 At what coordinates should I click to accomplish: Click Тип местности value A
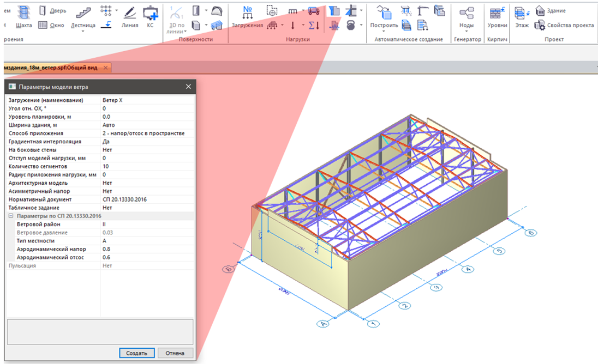coord(147,241)
